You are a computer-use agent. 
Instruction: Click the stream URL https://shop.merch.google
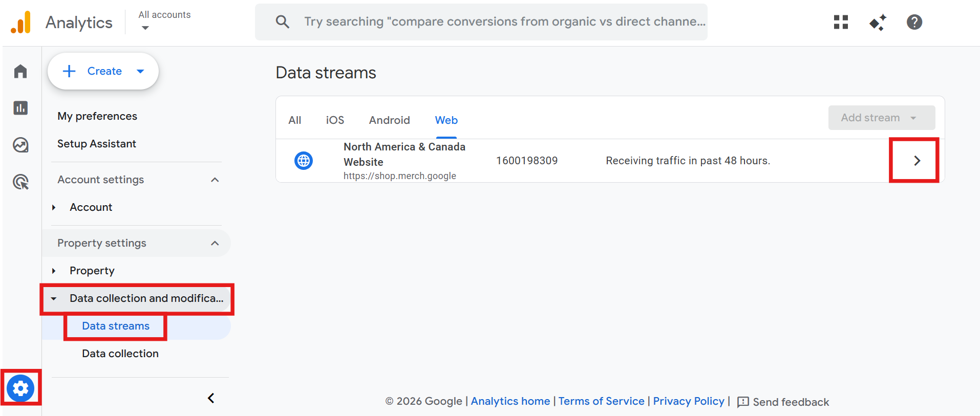(x=400, y=176)
